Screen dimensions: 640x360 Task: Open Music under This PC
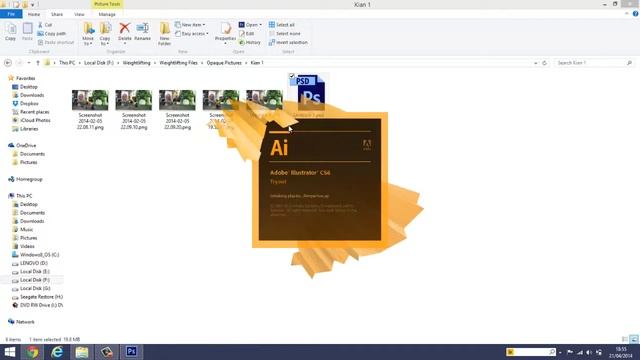pos(27,229)
